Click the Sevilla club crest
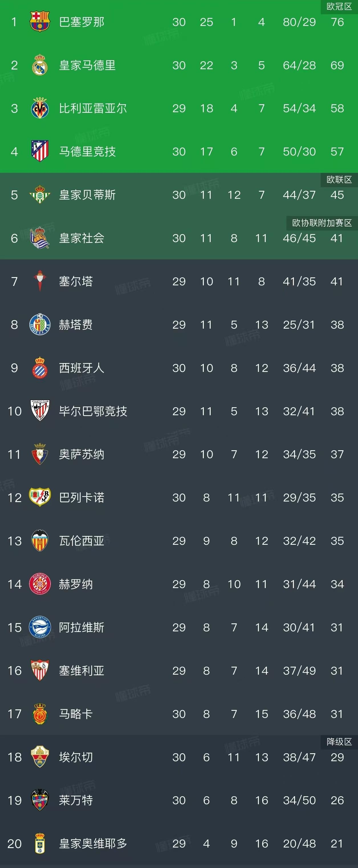The image size is (358, 868). click(x=40, y=671)
